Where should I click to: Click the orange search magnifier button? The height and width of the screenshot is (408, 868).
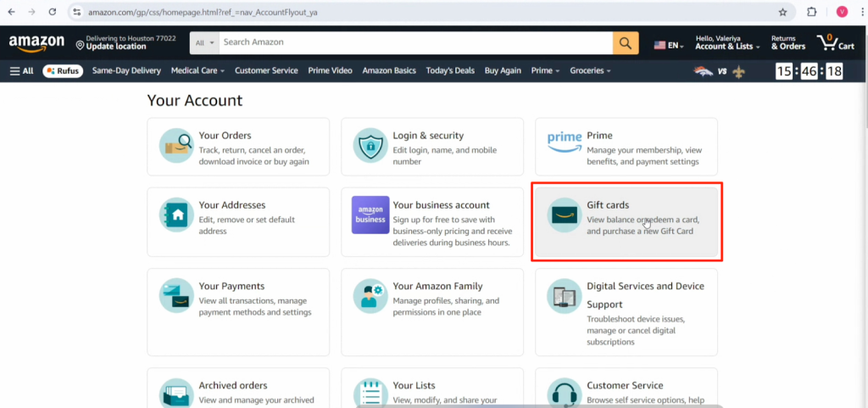[x=626, y=42]
